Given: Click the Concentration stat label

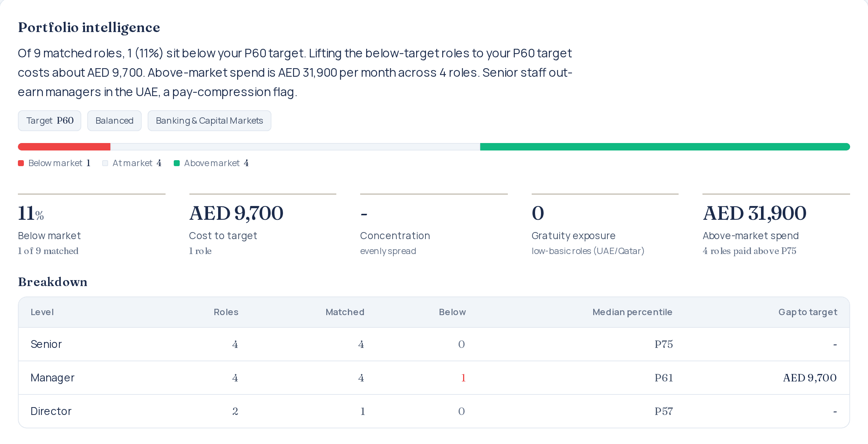Looking at the screenshot, I should click(395, 236).
